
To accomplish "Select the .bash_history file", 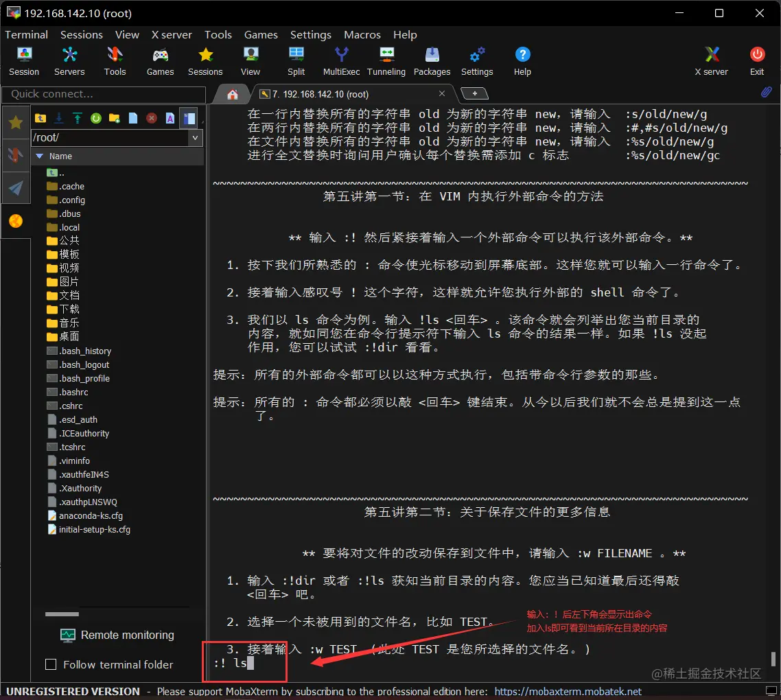I will (x=79, y=351).
